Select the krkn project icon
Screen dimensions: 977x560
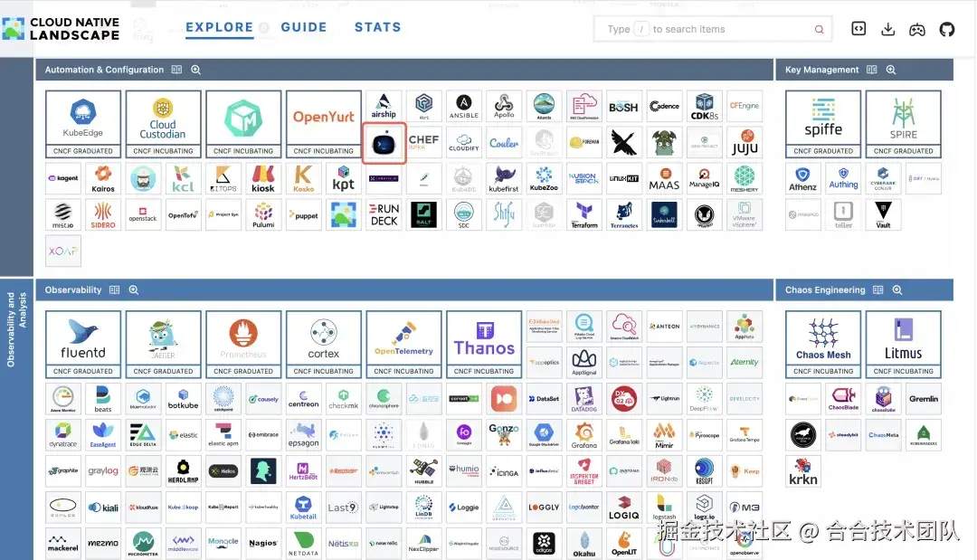[803, 471]
